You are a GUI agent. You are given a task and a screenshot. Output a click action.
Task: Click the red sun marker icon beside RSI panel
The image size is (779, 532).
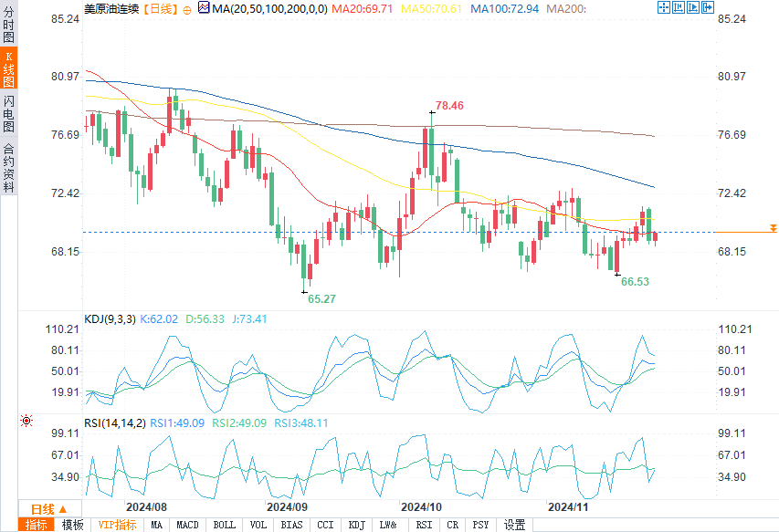pos(26,421)
